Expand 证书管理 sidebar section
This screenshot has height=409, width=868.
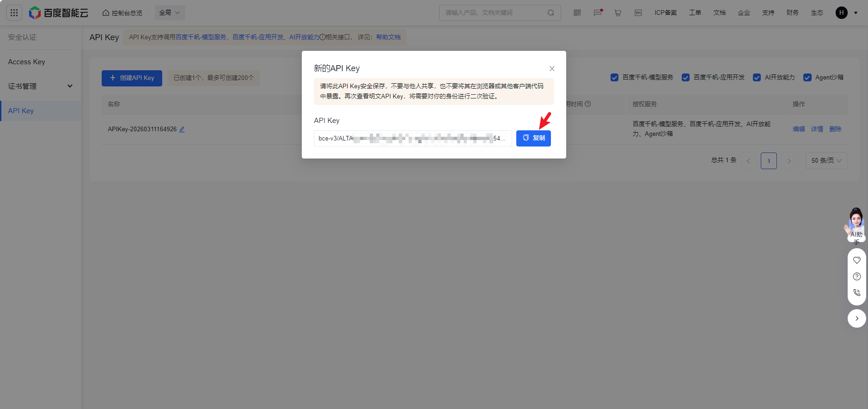41,86
